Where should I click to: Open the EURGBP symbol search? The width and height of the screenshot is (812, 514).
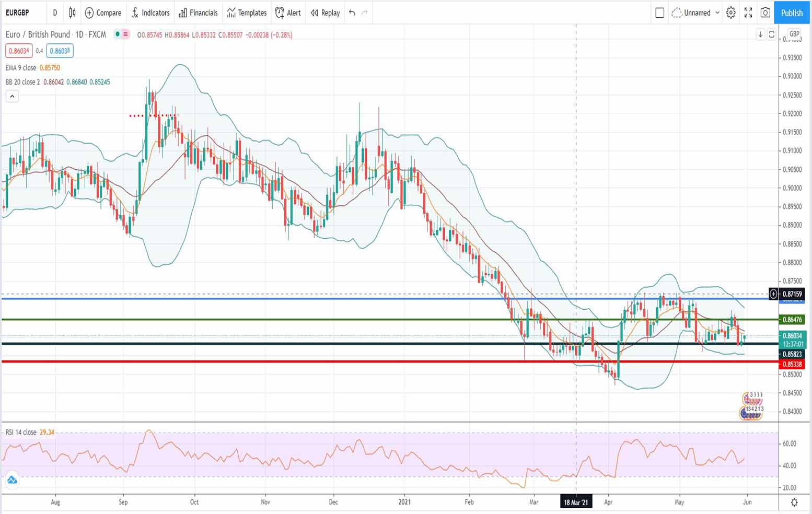(x=17, y=13)
